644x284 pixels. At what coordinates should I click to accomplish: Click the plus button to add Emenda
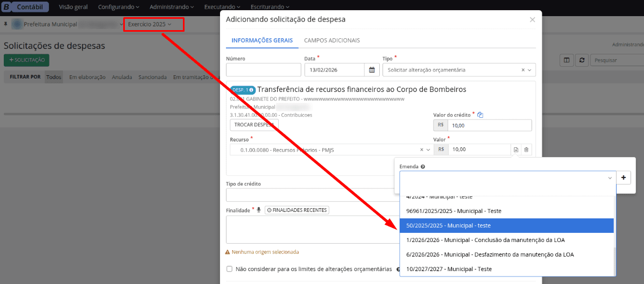pyautogui.click(x=624, y=177)
